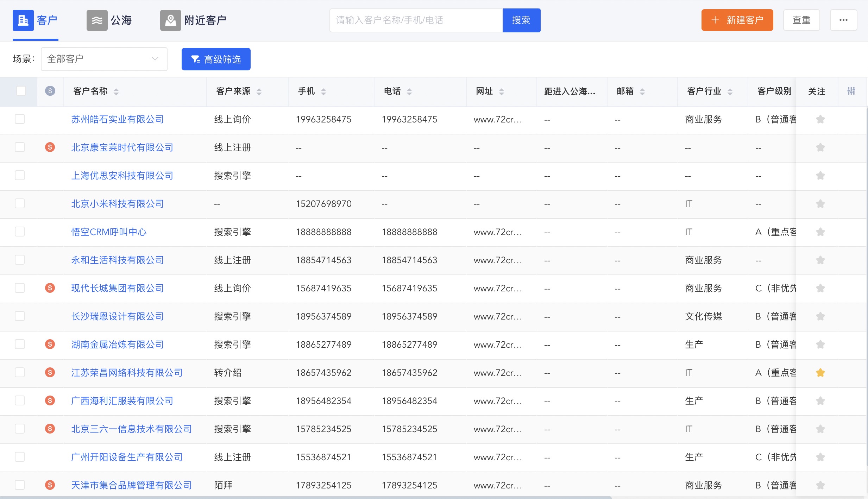The height and width of the screenshot is (499, 868).
Task: Click the horizontal scrollbar at table bottom
Action: pyautogui.click(x=306, y=497)
